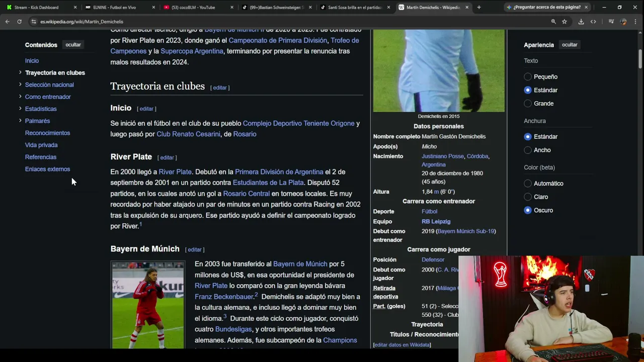644x362 pixels.
Task: Switch to the ELNINE - Futbol en Vivo tab
Action: tap(119, 8)
